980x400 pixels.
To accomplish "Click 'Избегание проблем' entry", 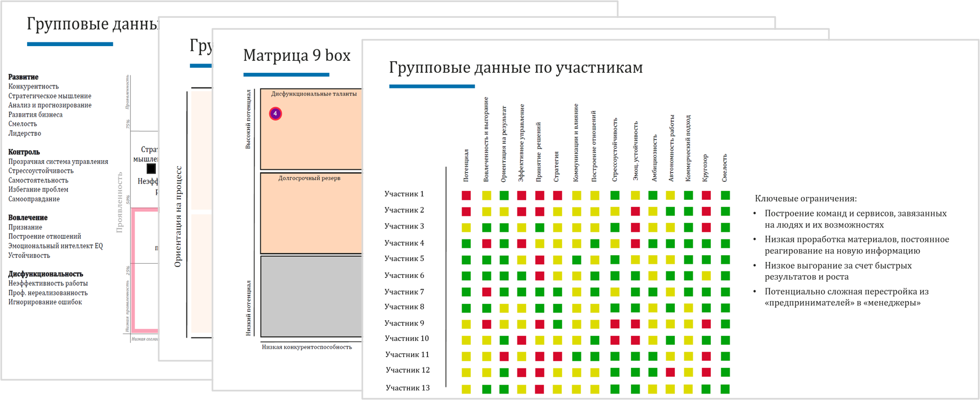I will [38, 189].
